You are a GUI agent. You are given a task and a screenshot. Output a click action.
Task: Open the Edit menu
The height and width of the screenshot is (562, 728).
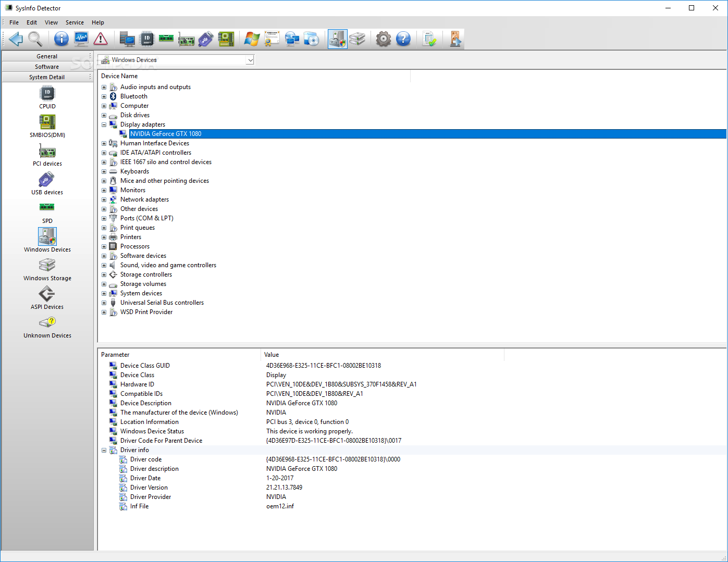[x=32, y=22]
